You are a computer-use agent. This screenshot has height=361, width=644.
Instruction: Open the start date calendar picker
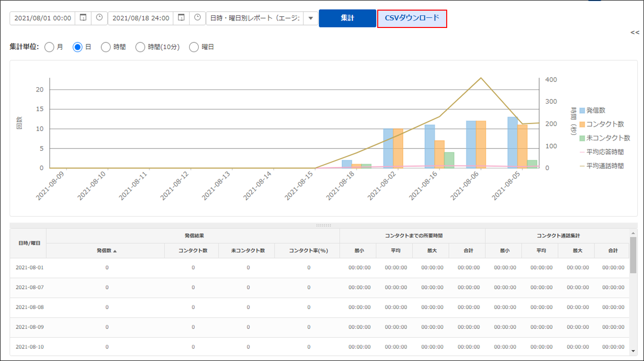[83, 18]
